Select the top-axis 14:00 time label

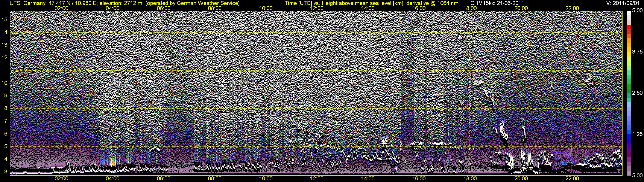click(368, 8)
